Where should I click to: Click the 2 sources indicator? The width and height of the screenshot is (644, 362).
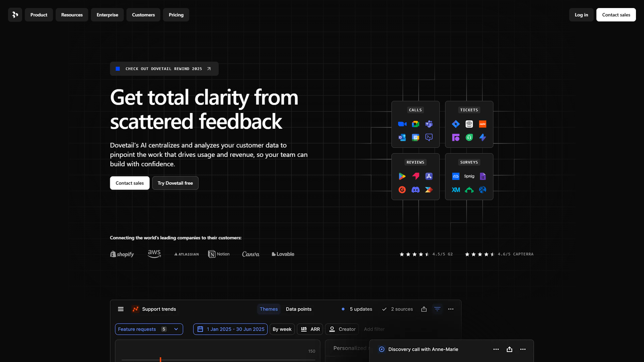click(398, 309)
